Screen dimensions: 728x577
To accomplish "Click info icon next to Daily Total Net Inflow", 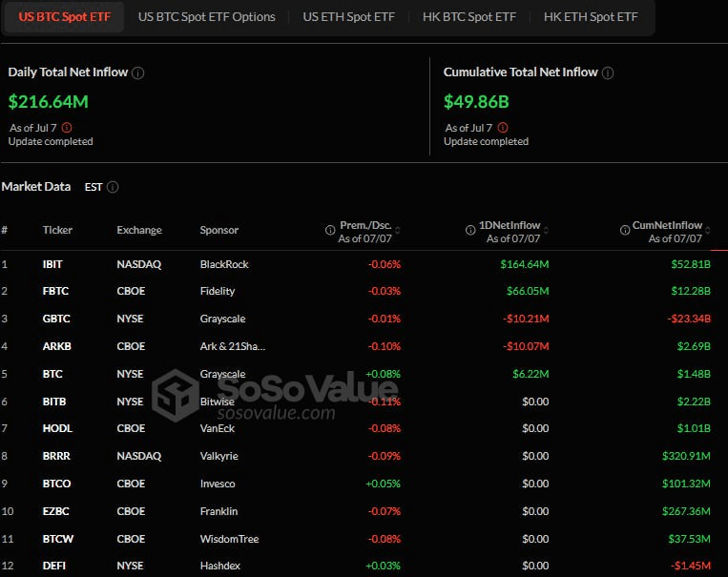I will point(138,72).
